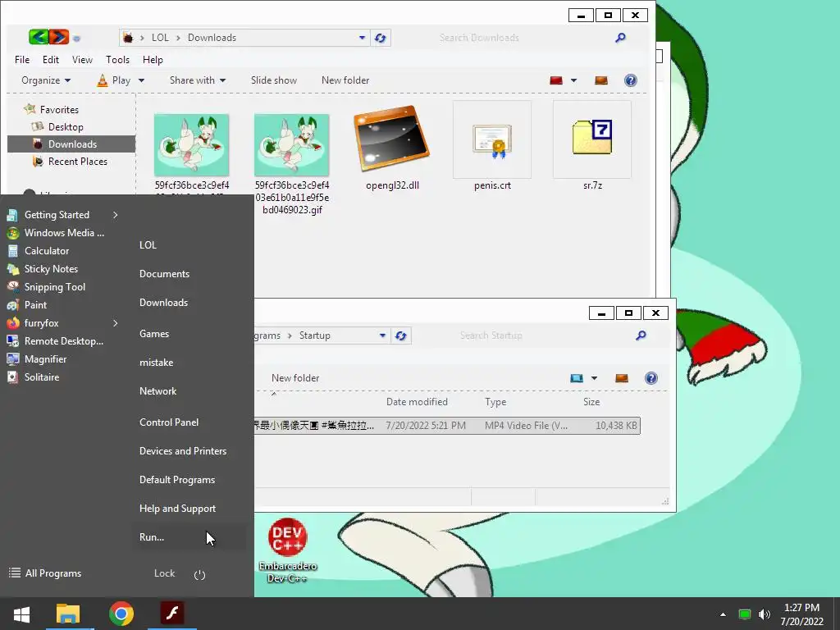Click the search magnifier in the Startup window

(641, 336)
